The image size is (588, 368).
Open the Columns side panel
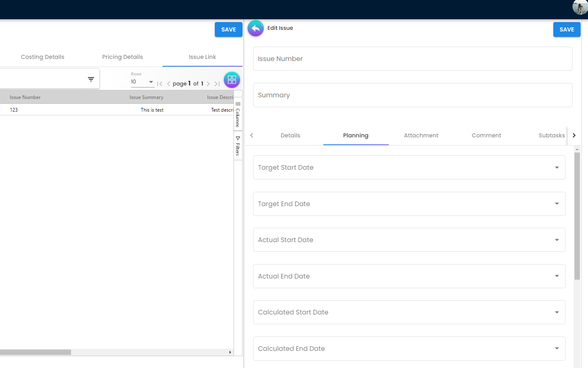pyautogui.click(x=238, y=114)
